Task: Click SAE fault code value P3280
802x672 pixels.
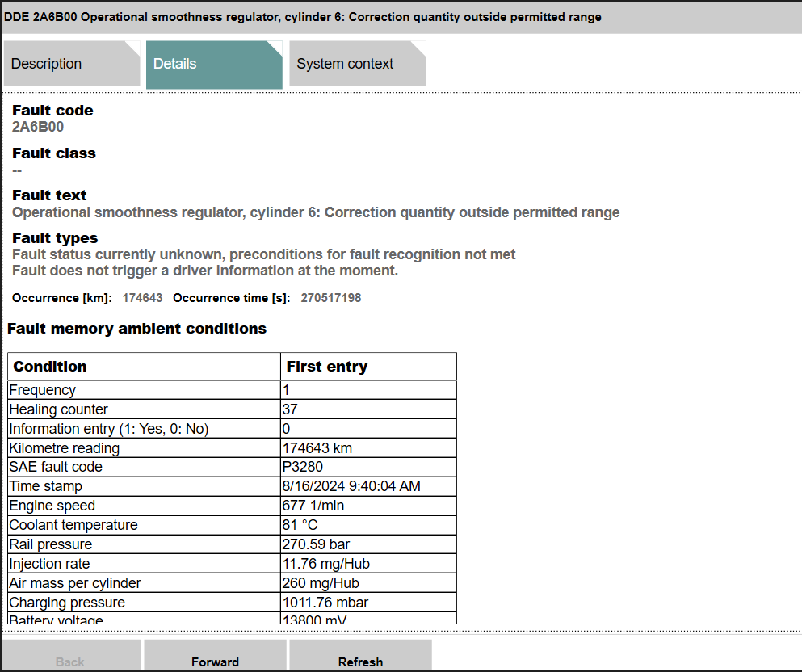Action: pyautogui.click(x=302, y=466)
